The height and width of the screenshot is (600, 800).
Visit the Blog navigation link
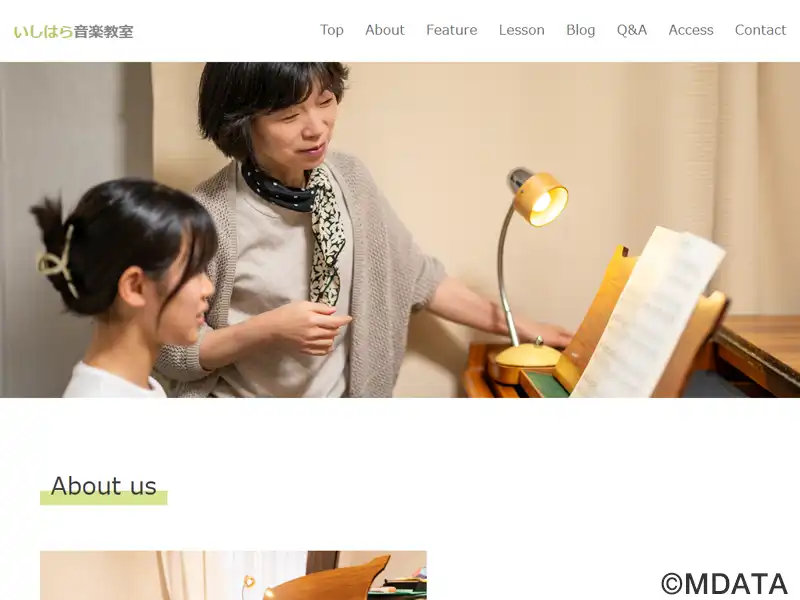[581, 30]
